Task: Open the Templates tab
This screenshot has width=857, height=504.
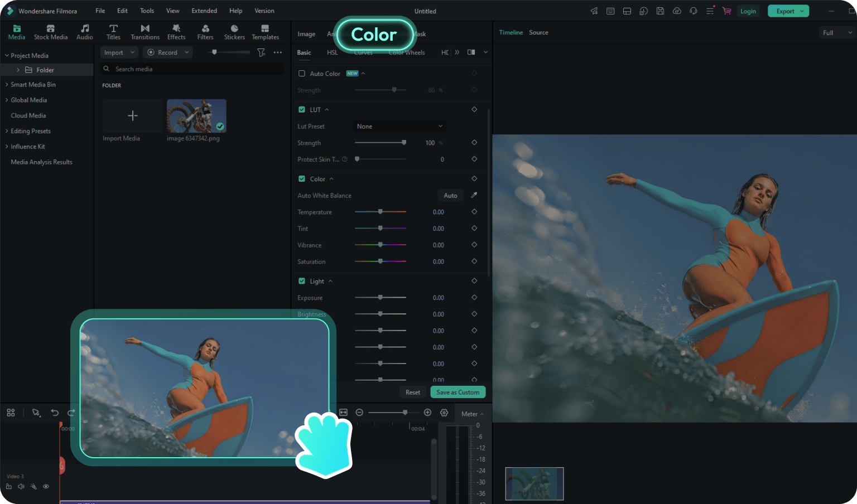Action: tap(265, 32)
